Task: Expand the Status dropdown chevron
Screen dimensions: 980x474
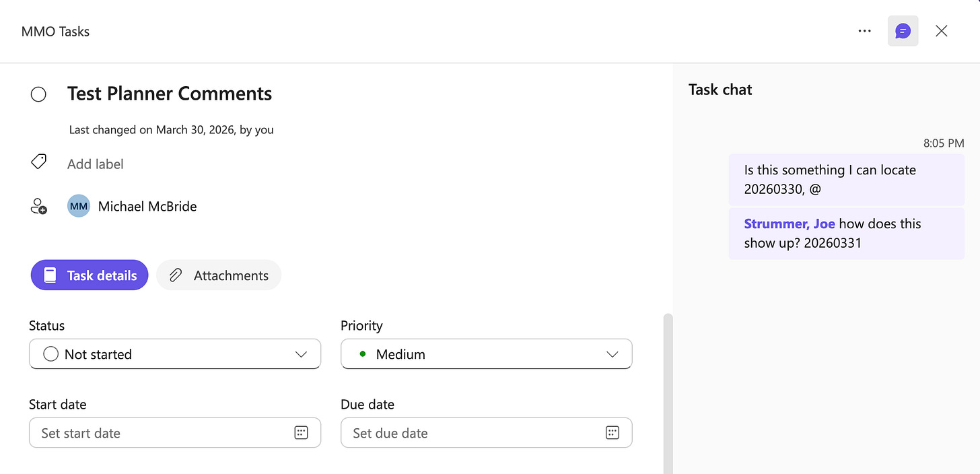Action: pyautogui.click(x=301, y=354)
